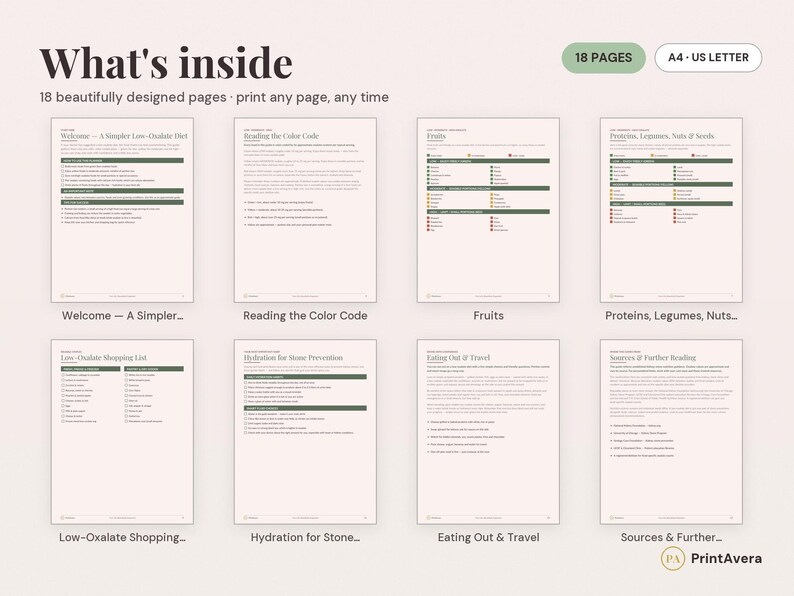Open the Hydration for Stone Prevention page thumbnail
Viewport: 794px width, 596px height.
(305, 432)
